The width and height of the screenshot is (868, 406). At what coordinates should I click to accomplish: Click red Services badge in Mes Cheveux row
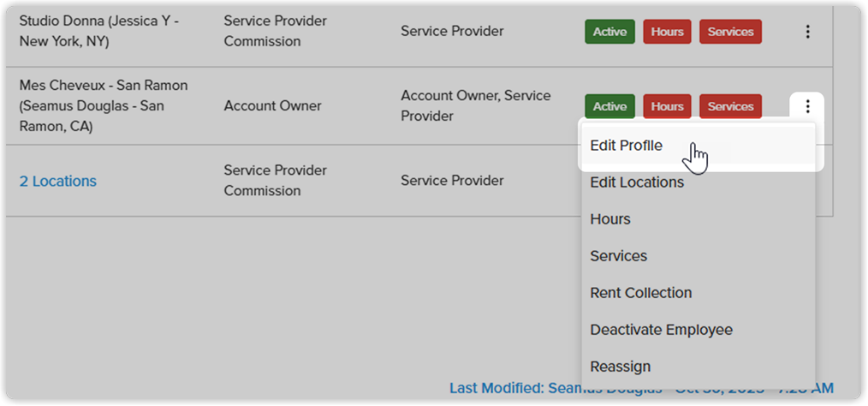tap(731, 106)
